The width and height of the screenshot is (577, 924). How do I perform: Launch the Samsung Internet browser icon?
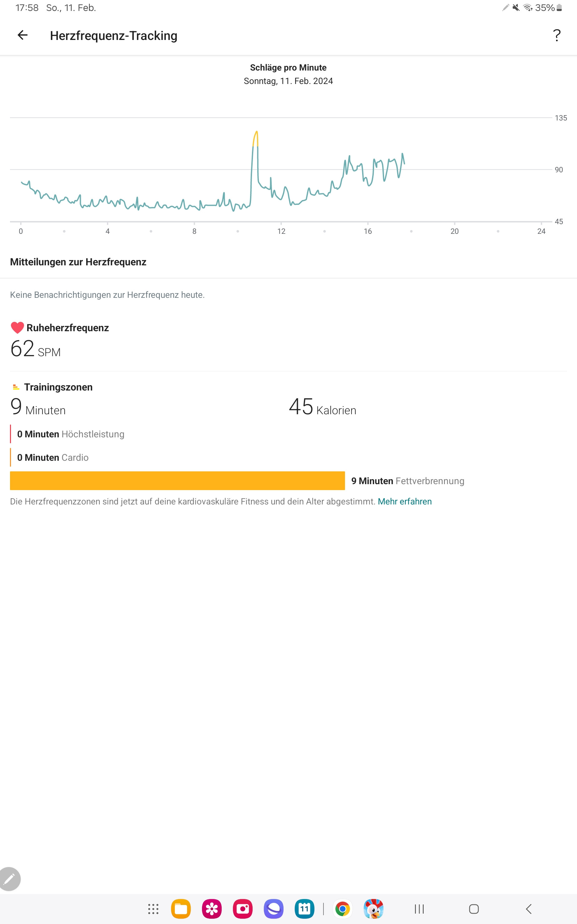274,909
